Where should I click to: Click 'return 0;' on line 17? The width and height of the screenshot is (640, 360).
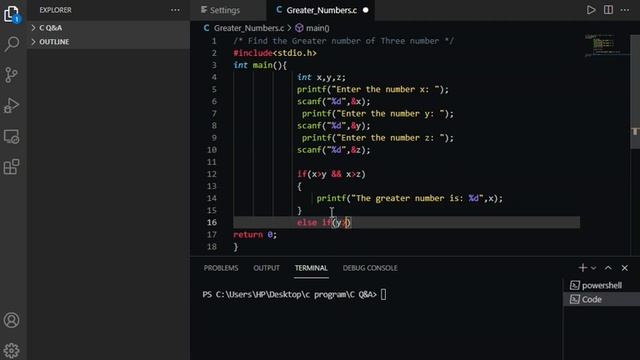coord(255,235)
